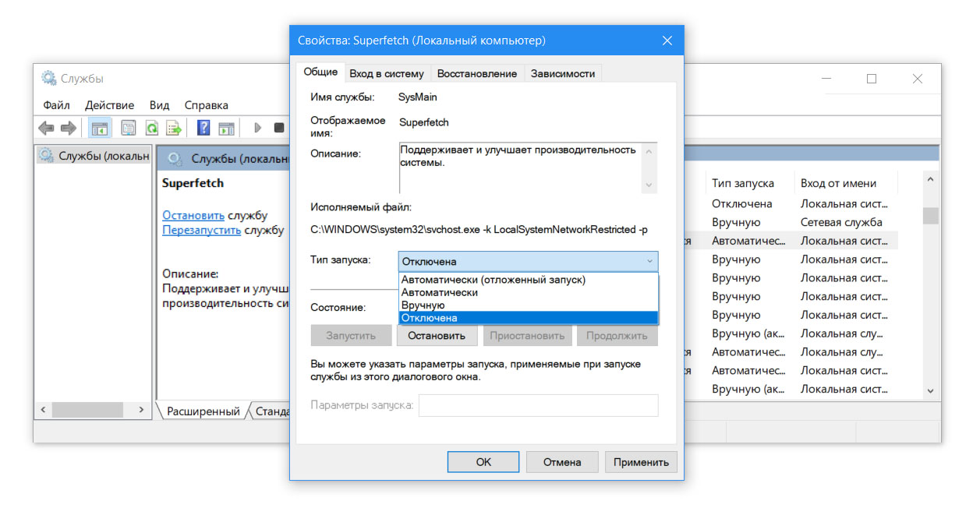Open the Справка menu
980x515 pixels.
tap(207, 105)
